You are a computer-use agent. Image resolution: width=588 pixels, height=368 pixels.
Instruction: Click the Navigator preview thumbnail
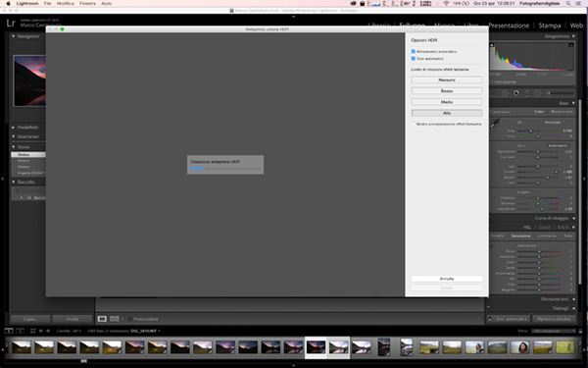pos(29,80)
